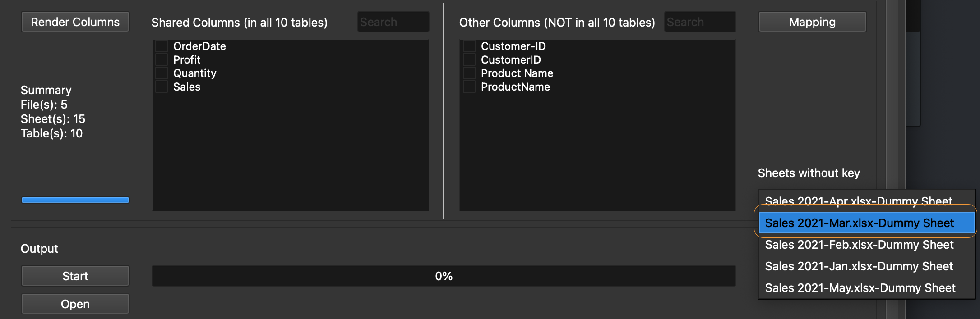Focus the Shared Columns search field
Viewport: 980px width, 319px height.
point(393,22)
